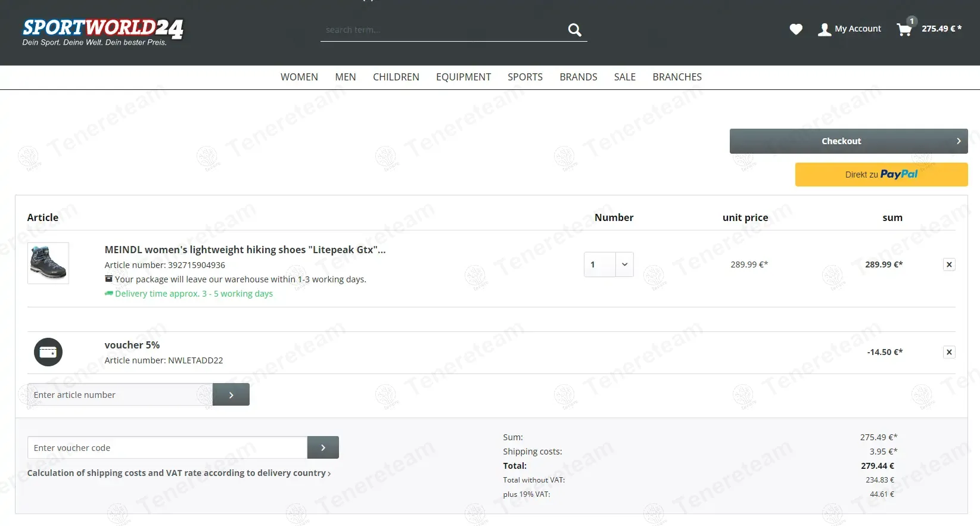Screen dimensions: 980x526
Task: Open the SALE category menu
Action: pos(625,77)
